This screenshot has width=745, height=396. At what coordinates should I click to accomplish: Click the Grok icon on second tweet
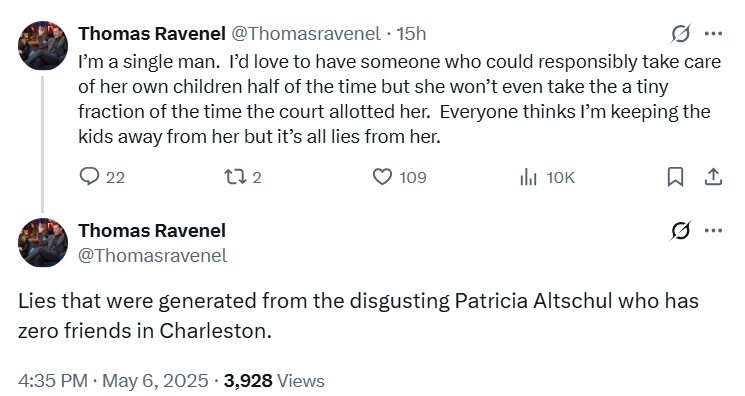coord(680,231)
